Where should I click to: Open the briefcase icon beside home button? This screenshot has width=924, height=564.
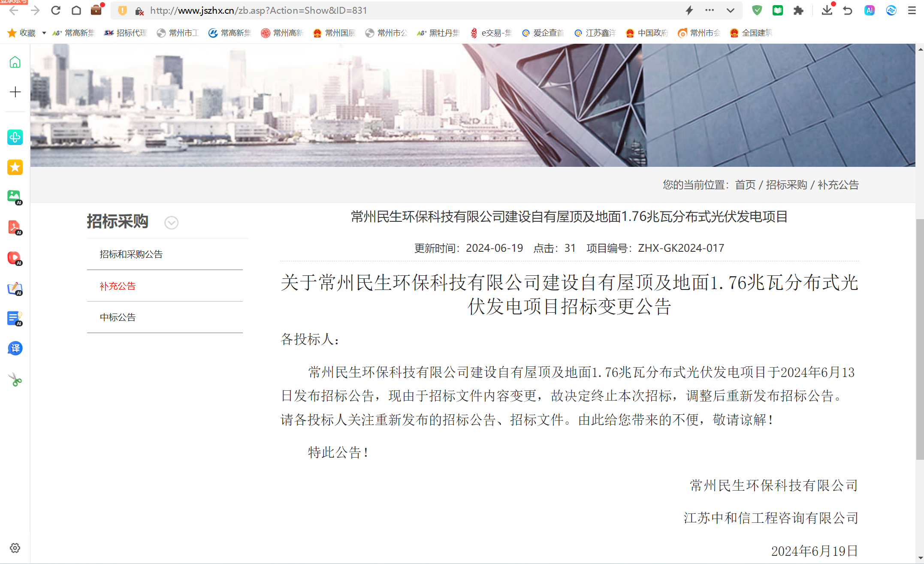click(97, 10)
